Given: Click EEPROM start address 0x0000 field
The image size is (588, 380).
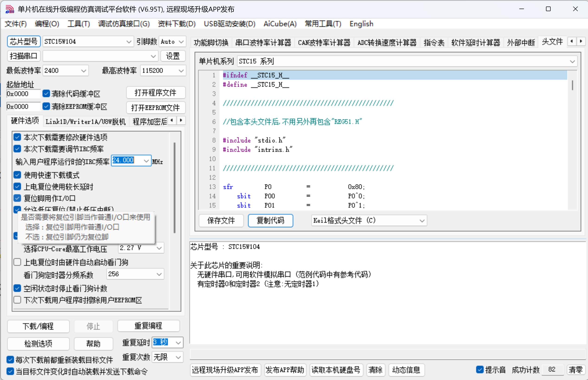Looking at the screenshot, I should (23, 106).
